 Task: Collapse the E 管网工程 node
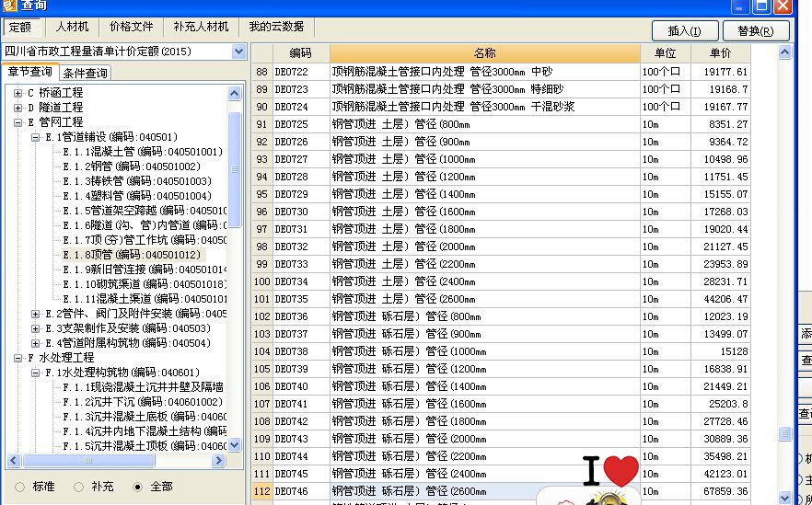point(18,122)
